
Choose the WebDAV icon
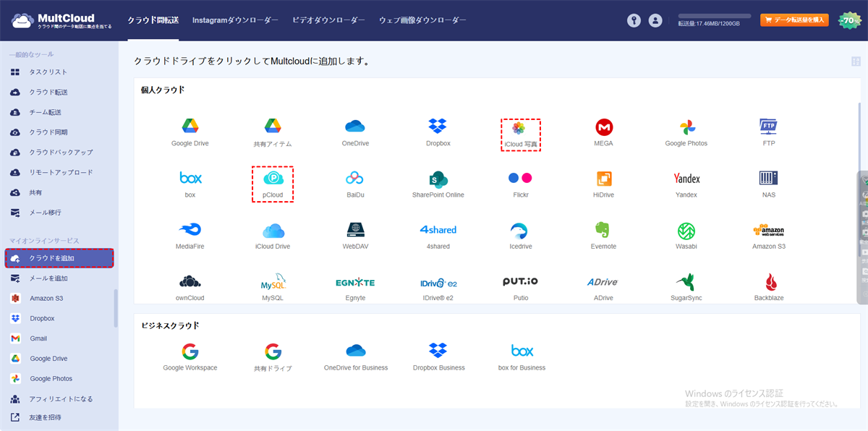click(x=355, y=230)
